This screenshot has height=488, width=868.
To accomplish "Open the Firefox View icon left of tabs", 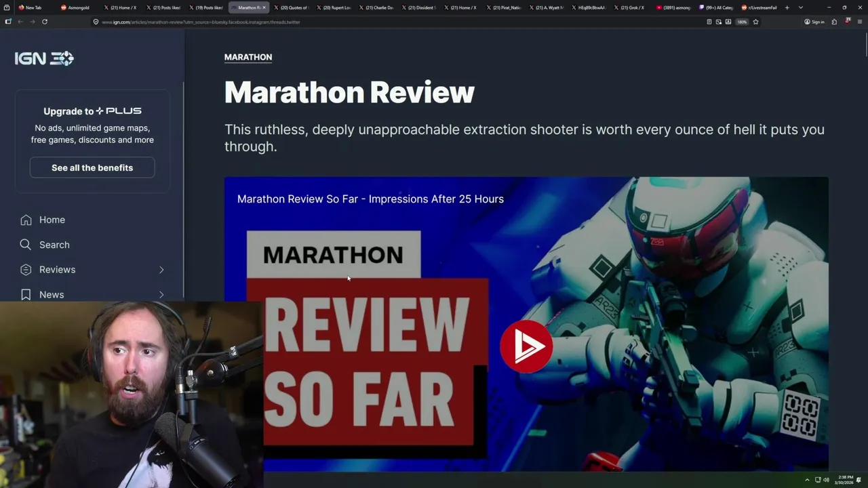I will pos(7,7).
